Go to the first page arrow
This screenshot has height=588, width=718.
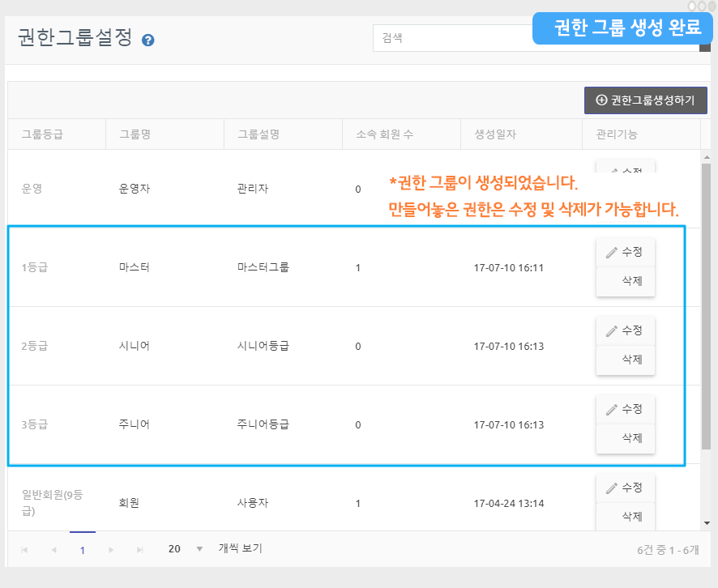coord(24,550)
